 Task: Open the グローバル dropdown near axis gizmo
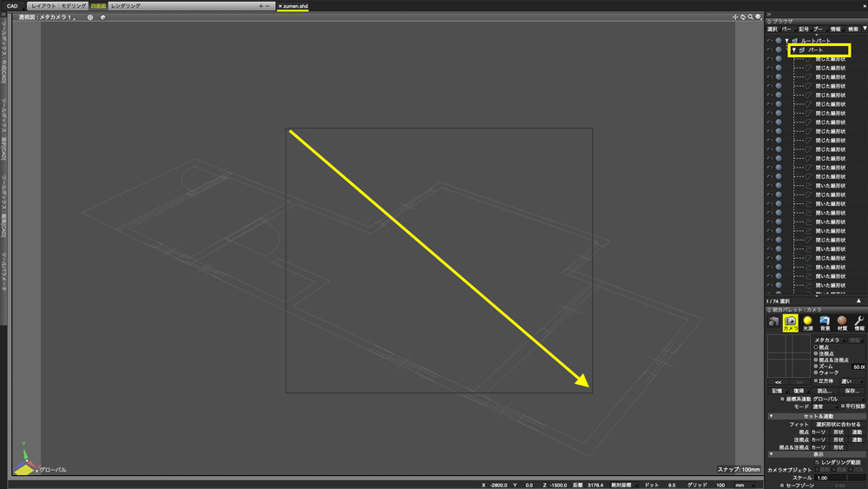51,470
